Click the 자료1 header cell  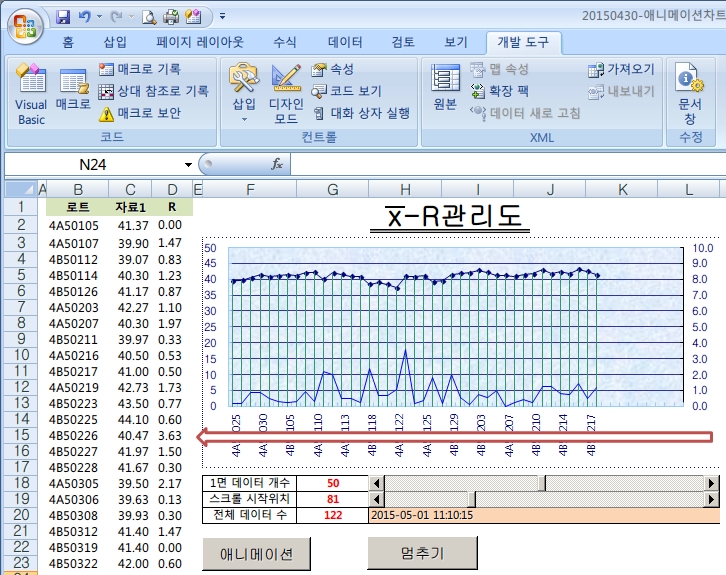point(130,207)
